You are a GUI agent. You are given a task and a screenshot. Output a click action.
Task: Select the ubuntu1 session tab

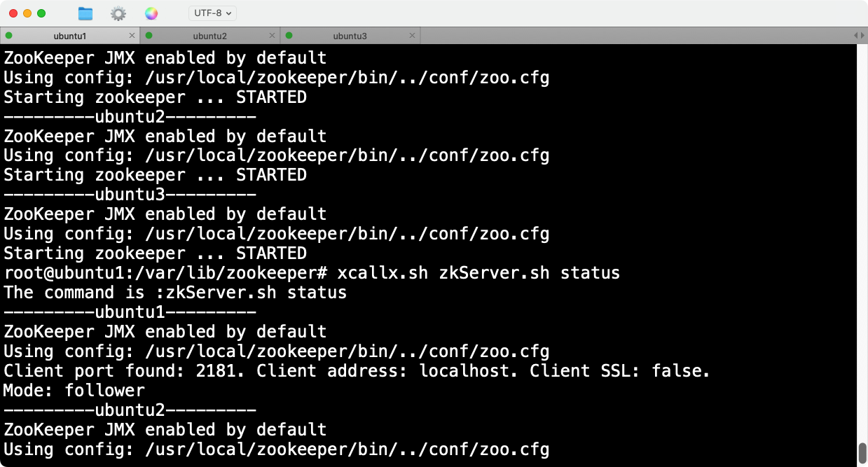tap(70, 36)
